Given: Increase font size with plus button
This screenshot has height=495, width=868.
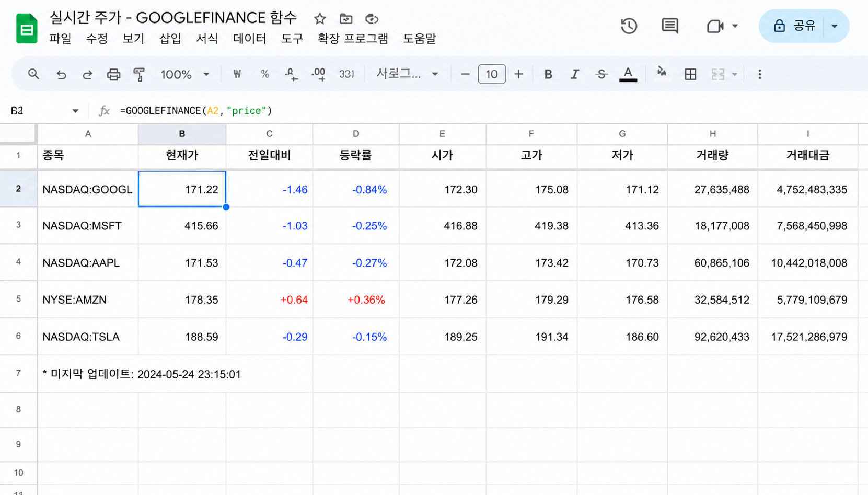Looking at the screenshot, I should (518, 74).
